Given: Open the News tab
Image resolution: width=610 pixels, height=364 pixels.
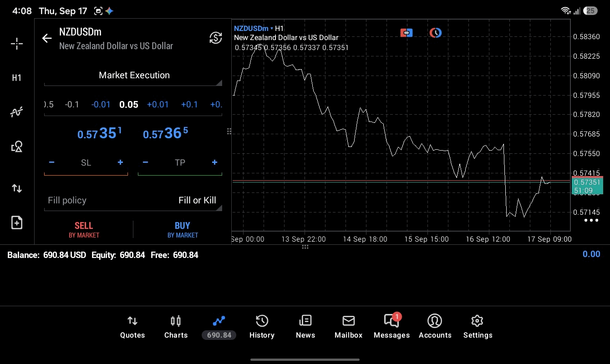Looking at the screenshot, I should tap(305, 327).
